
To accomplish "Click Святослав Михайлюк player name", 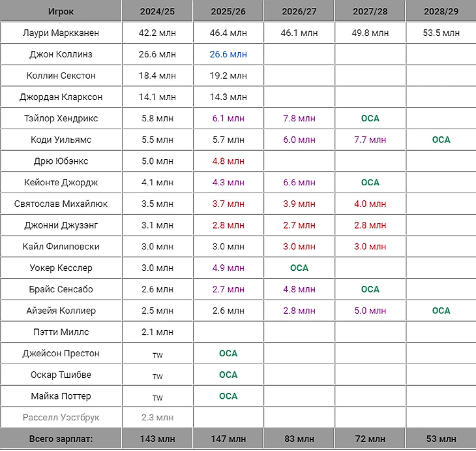I will [61, 204].
